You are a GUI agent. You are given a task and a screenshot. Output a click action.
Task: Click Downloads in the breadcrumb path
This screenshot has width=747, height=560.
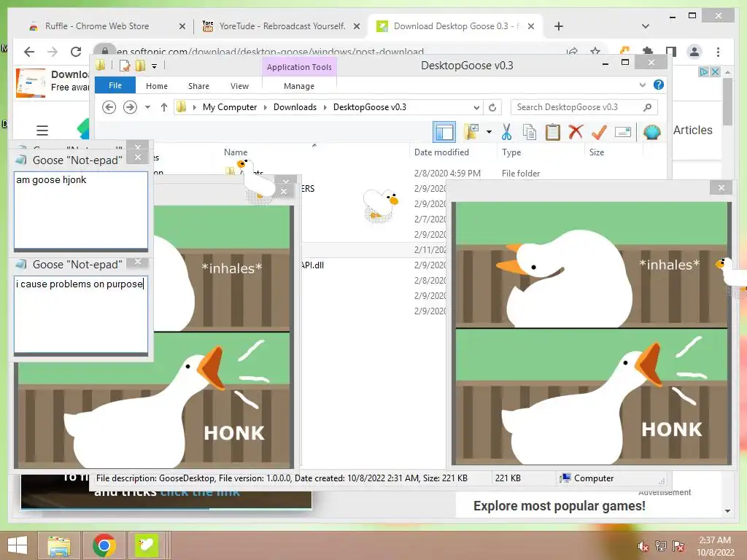pos(295,107)
